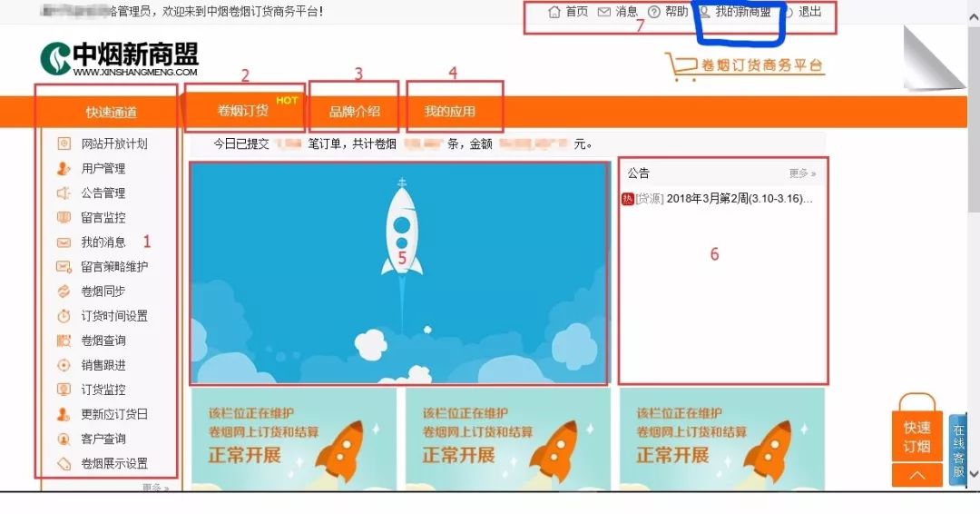Viewport: 980px width, 514px height.
Task: Click the question mark help icon
Action: tap(653, 12)
